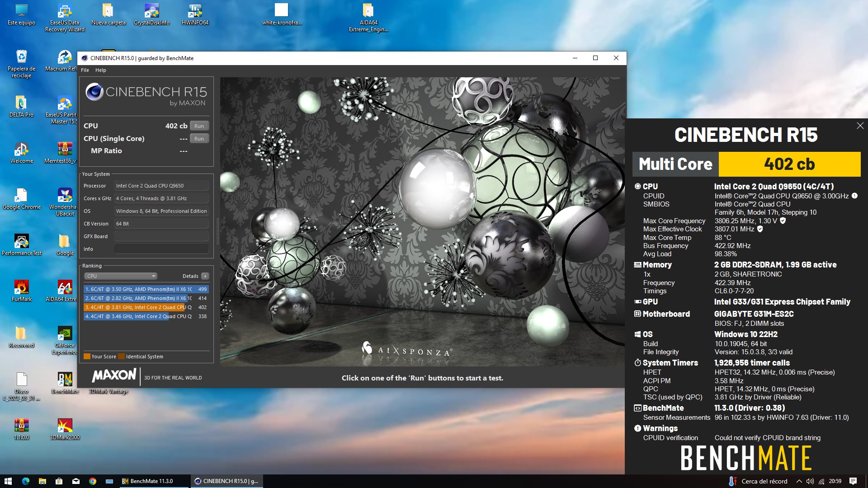868x488 pixels.
Task: Switch to BenchMate 11.3.0 taskbar window
Action: 154,481
